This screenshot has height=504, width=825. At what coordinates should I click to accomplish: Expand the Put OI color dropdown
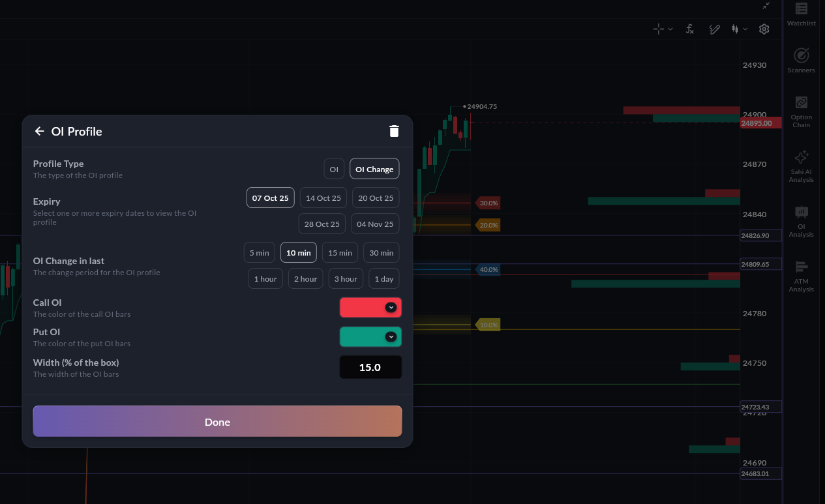[391, 337]
